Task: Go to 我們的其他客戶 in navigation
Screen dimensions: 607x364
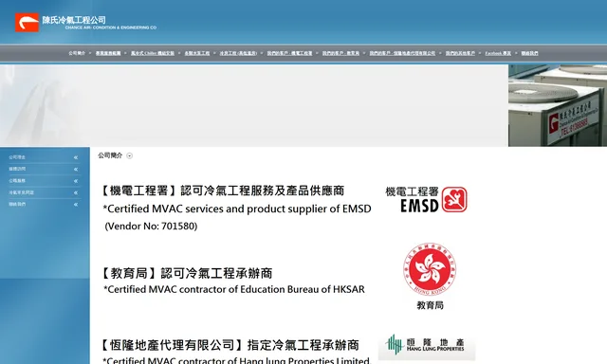Action: tap(460, 53)
